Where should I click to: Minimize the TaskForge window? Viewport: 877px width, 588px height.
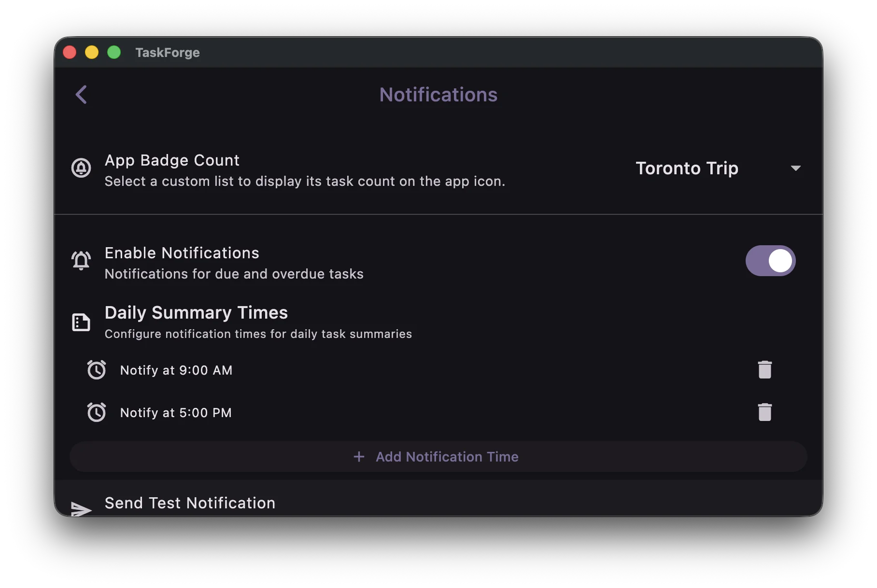click(x=92, y=52)
